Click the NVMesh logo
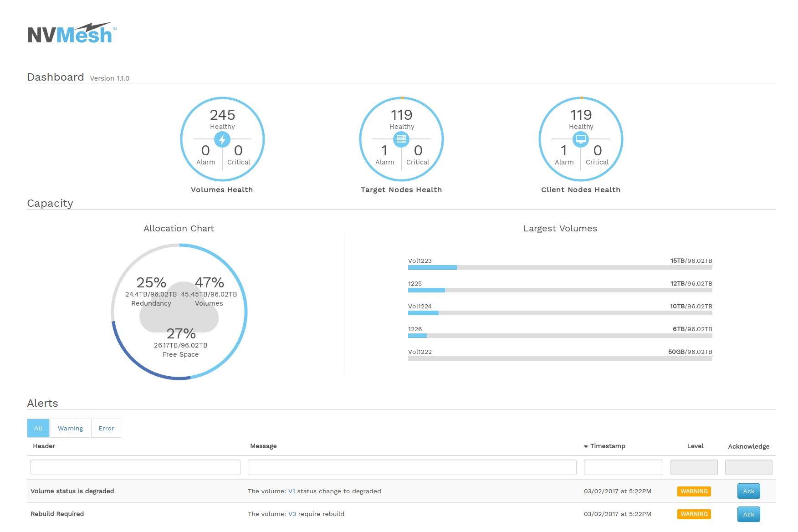The height and width of the screenshot is (532, 798). [72, 33]
